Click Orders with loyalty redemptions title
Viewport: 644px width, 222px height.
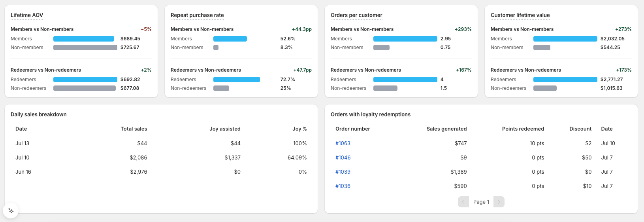371,114
